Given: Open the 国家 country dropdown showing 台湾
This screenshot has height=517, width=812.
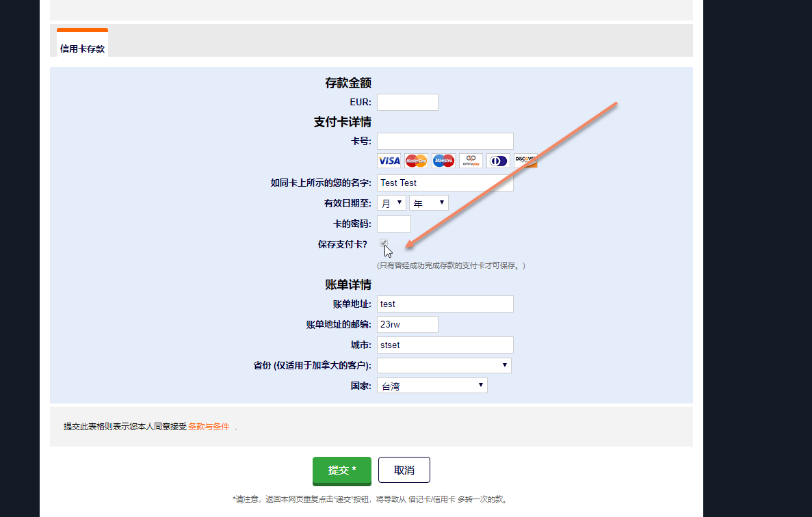Looking at the screenshot, I should coord(432,386).
